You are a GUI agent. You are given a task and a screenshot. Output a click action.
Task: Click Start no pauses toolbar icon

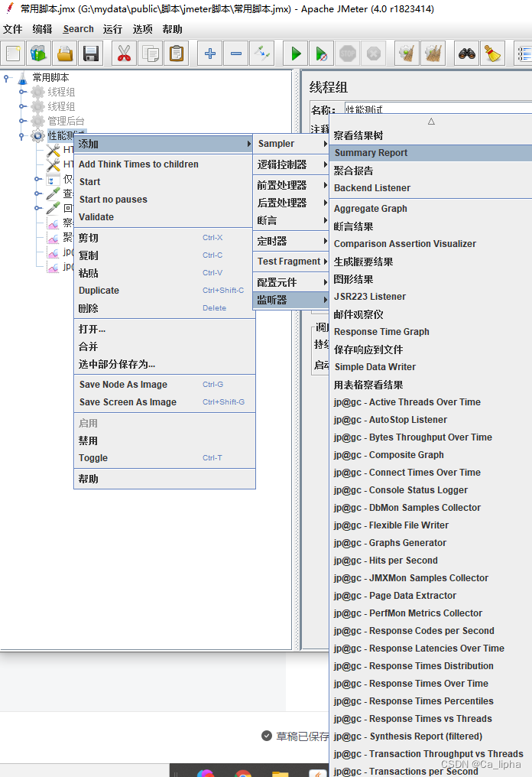(322, 53)
